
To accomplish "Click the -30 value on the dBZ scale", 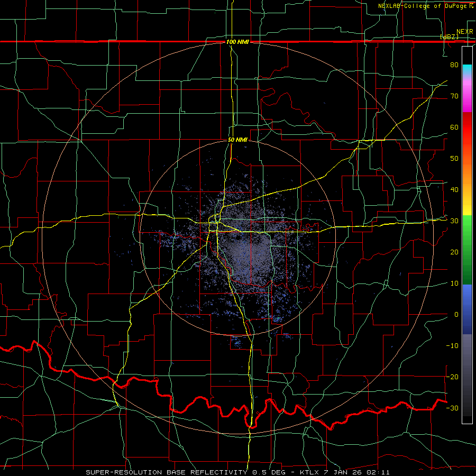I will coord(452,408).
